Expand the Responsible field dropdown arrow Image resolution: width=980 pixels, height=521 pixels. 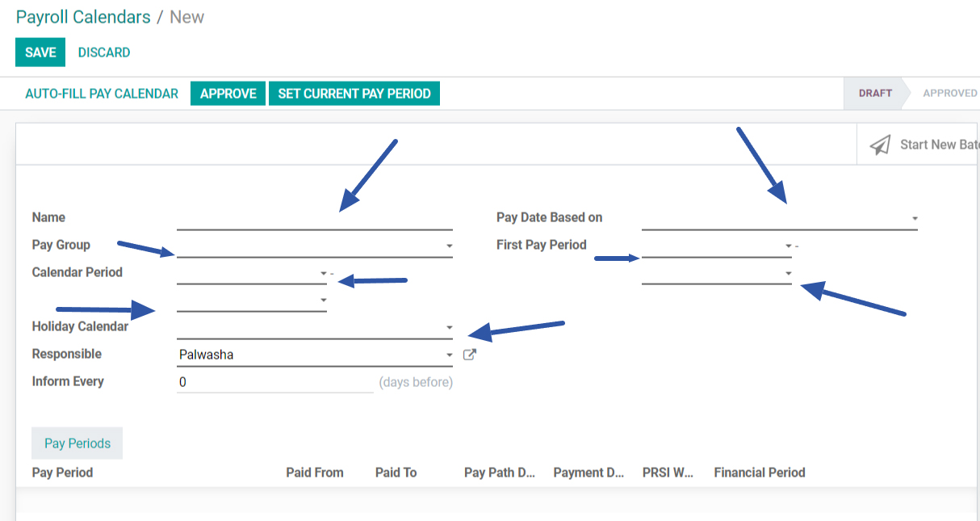450,354
